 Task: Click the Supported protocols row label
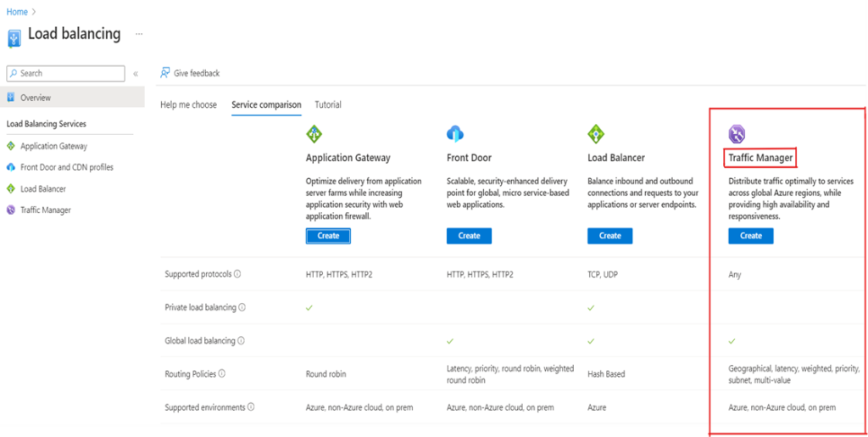[x=198, y=274]
